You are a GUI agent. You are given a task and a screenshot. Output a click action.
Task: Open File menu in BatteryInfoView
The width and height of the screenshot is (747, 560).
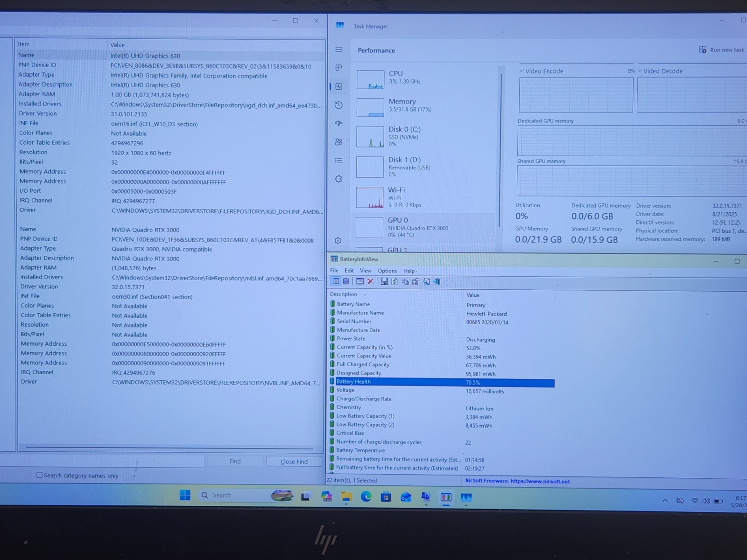(334, 271)
